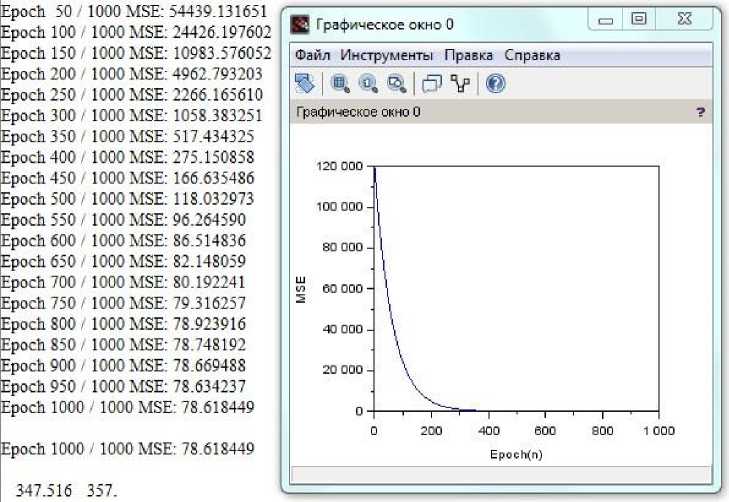Open the Правка menu

point(469,55)
